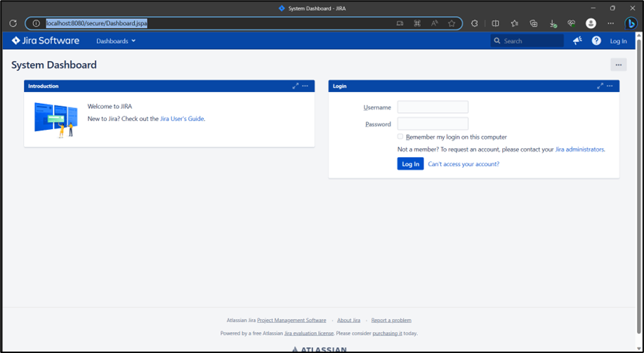Open Can't access your account link

[464, 164]
